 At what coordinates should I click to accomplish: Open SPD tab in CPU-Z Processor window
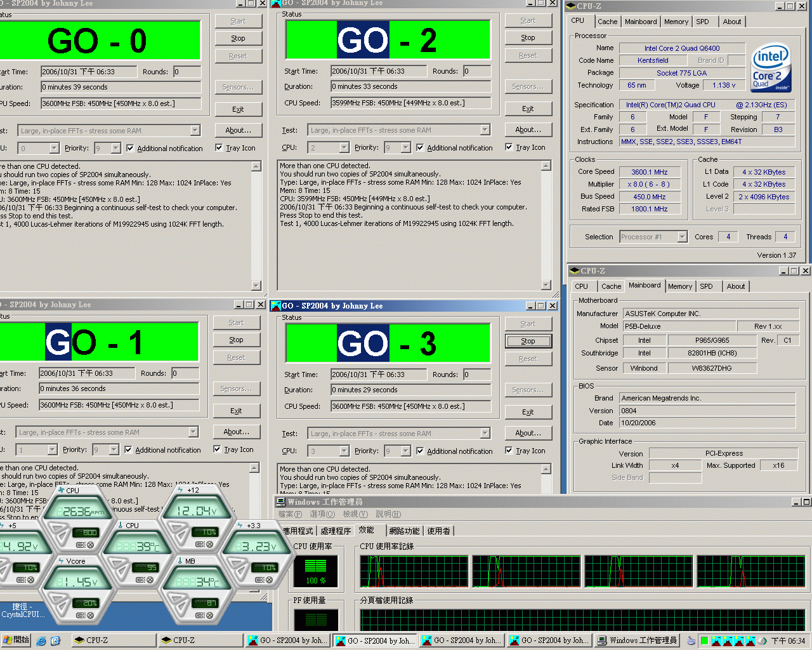(x=702, y=22)
